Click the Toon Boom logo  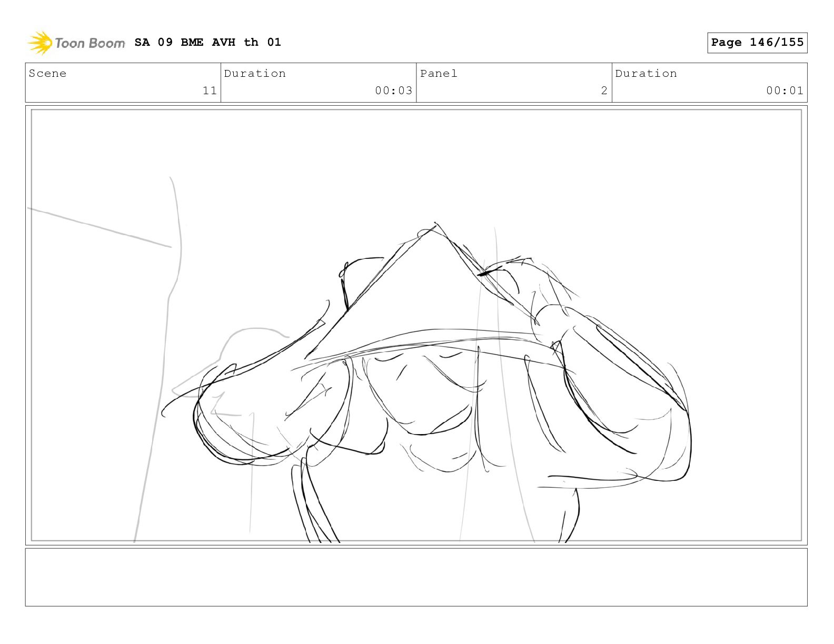tap(76, 43)
